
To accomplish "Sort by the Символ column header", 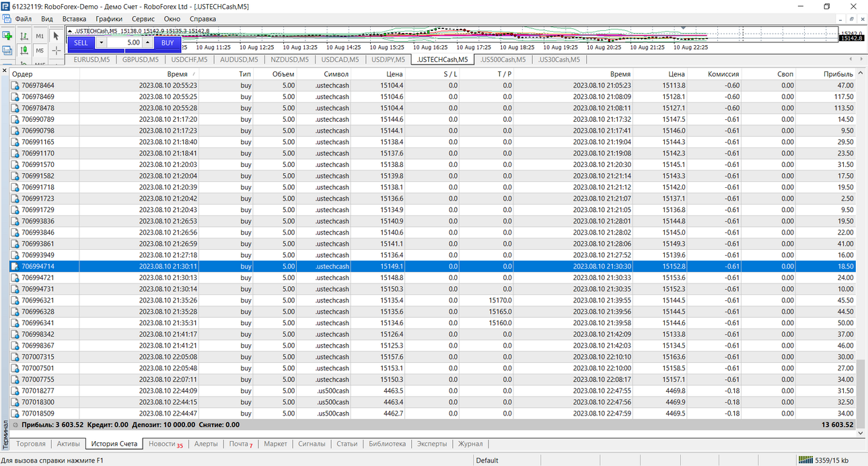I will point(336,74).
